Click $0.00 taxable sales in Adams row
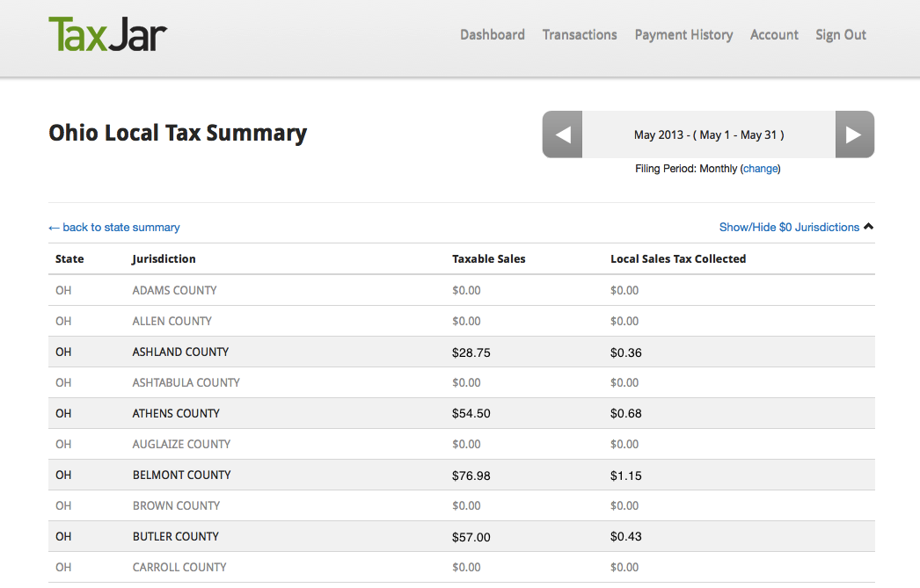The width and height of the screenshot is (920, 588). click(466, 290)
